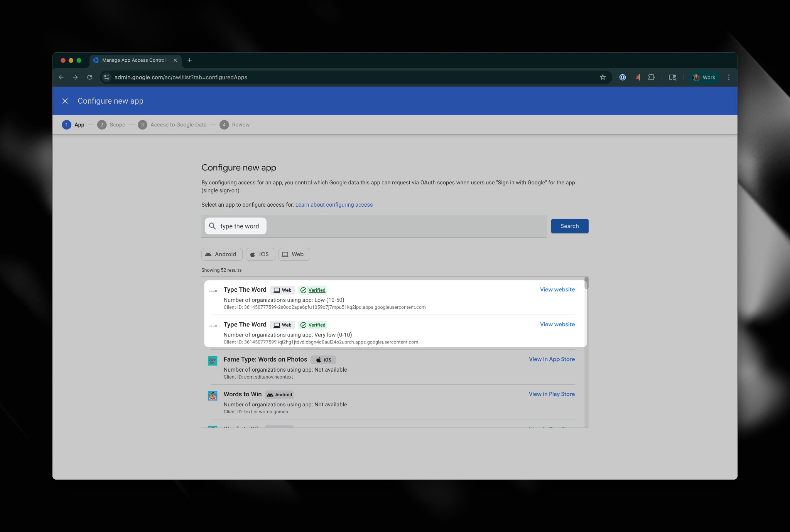Go forward in browser history
The image size is (790, 532).
75,77
